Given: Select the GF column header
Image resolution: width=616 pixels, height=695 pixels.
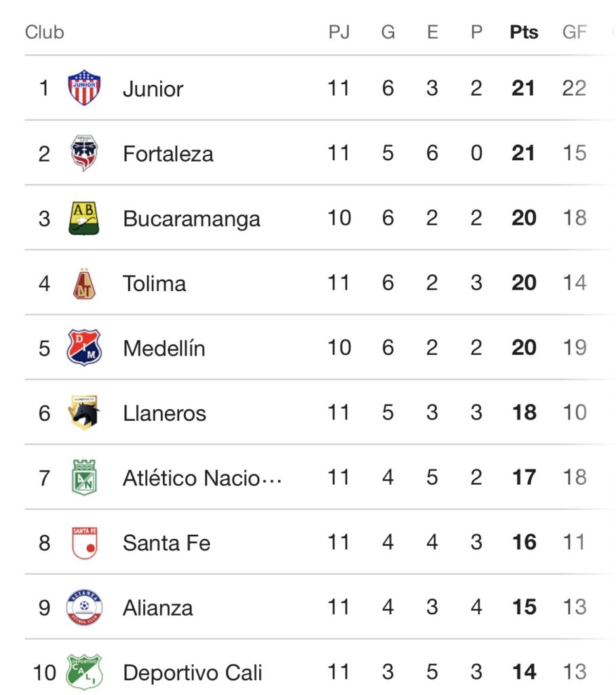Looking at the screenshot, I should click(575, 32).
